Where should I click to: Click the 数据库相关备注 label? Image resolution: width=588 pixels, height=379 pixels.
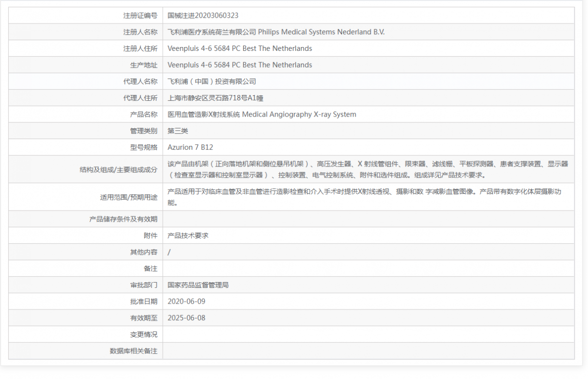point(134,351)
